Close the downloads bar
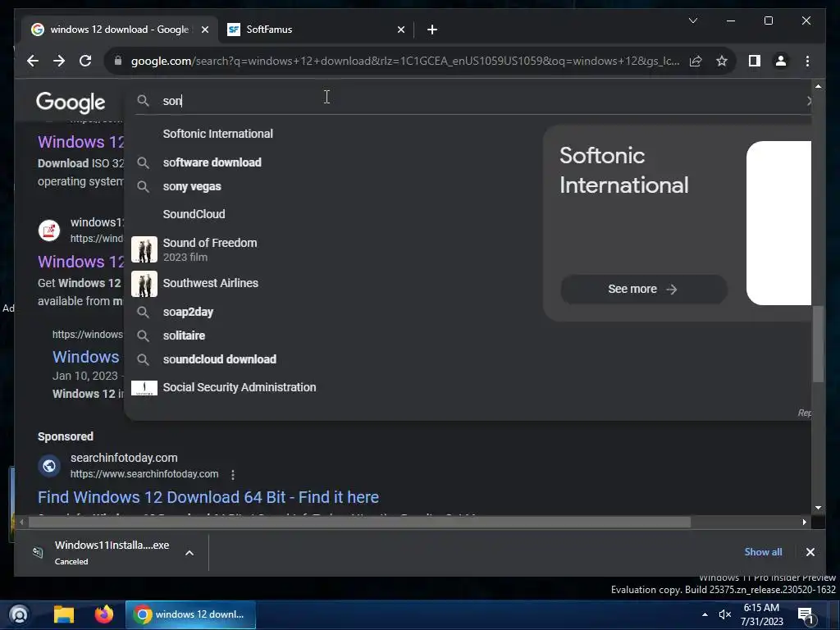Viewport: 840px width, 630px height. pos(810,552)
